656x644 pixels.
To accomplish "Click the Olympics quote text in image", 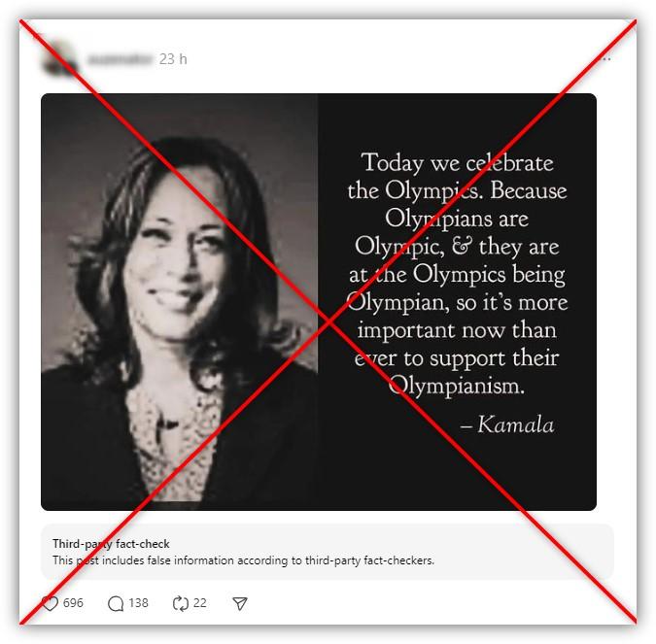I will [457, 274].
